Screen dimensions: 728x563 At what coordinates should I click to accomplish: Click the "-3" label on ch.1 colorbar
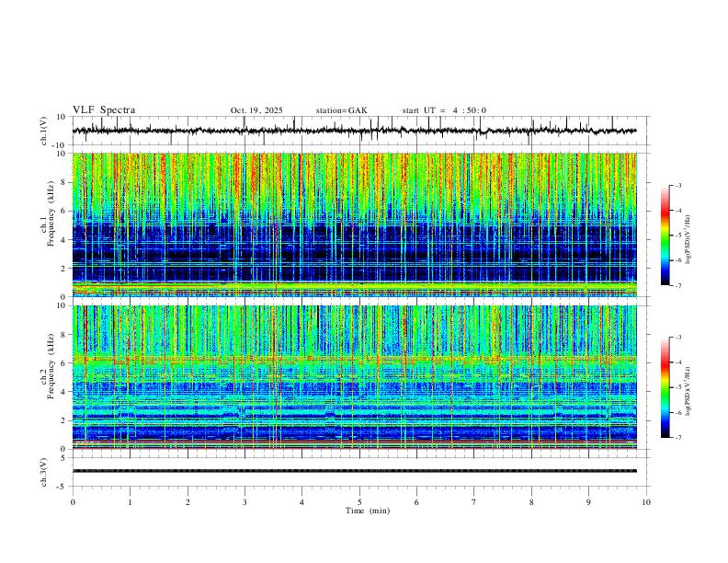(677, 186)
